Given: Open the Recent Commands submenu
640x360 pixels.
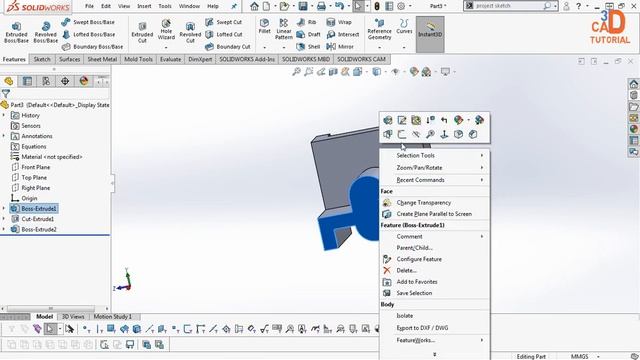Looking at the screenshot, I should [x=434, y=180].
